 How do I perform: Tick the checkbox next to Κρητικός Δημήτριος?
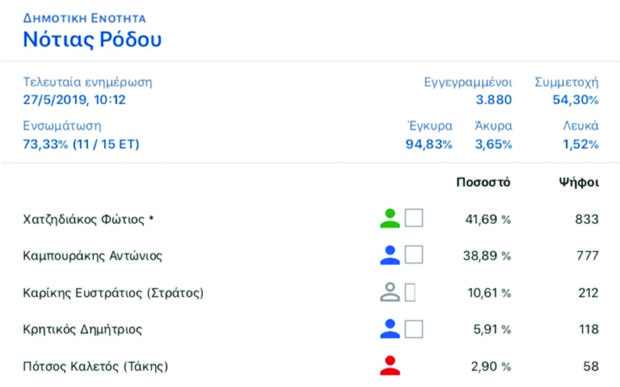414,329
